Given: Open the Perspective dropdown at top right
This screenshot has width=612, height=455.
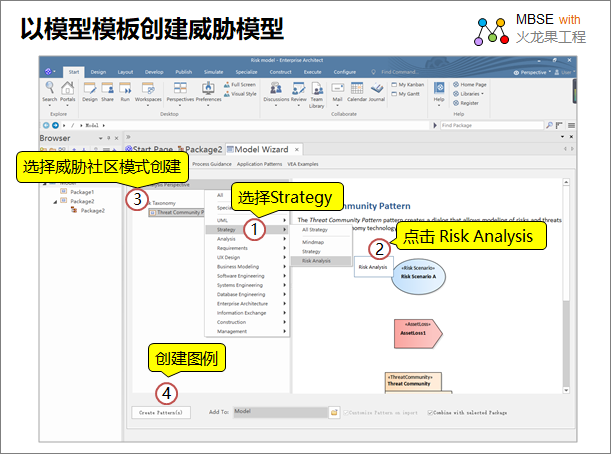Looking at the screenshot, I should (x=532, y=73).
